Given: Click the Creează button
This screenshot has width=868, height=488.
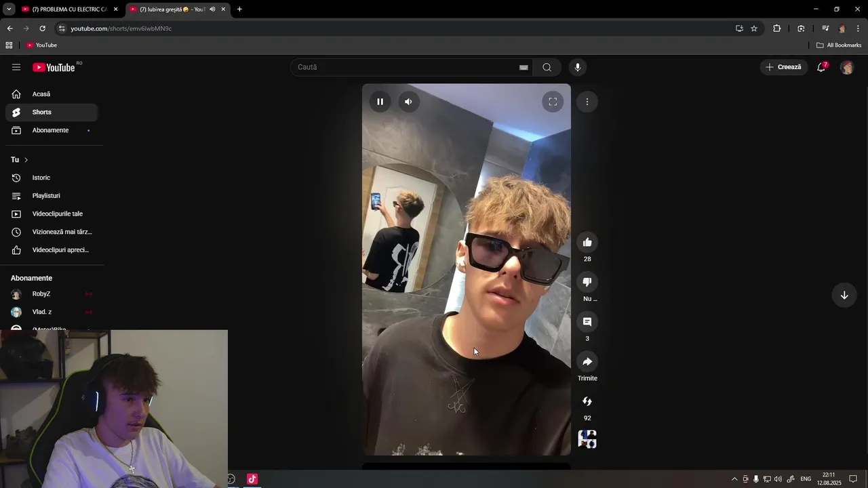Looking at the screenshot, I should click(783, 67).
